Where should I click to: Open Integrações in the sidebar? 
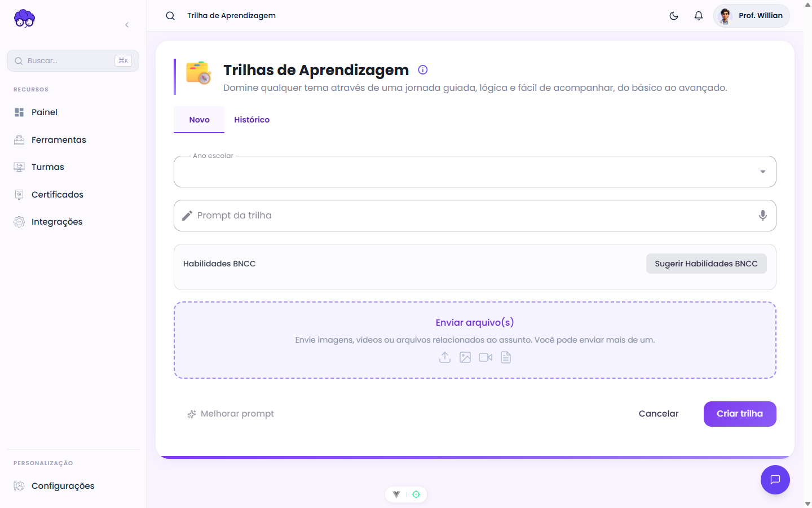click(73, 222)
